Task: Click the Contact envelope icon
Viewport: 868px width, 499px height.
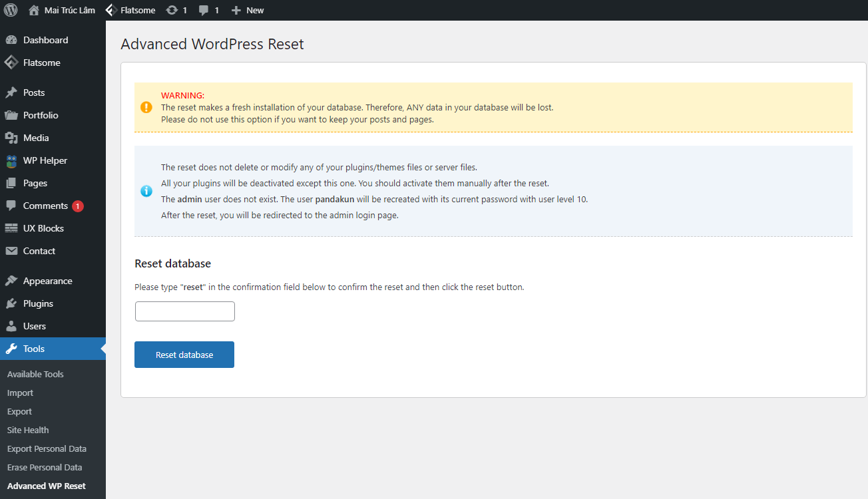Action: point(11,251)
